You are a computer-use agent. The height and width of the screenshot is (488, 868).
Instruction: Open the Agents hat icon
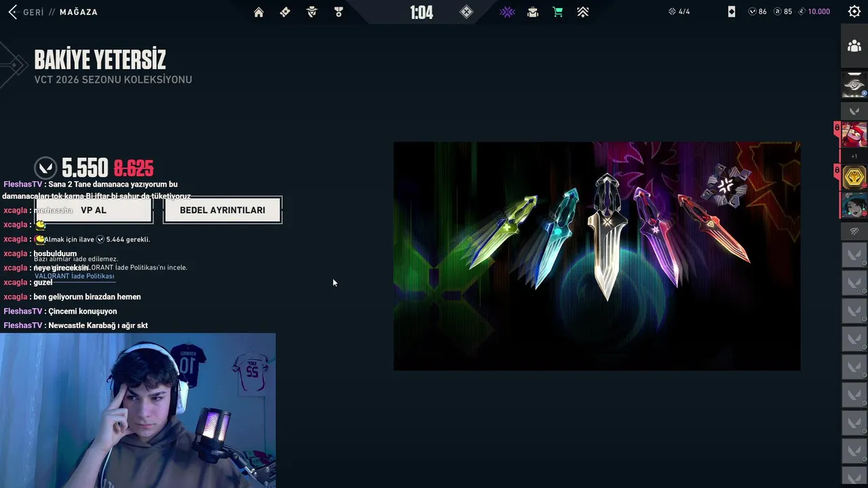(312, 12)
